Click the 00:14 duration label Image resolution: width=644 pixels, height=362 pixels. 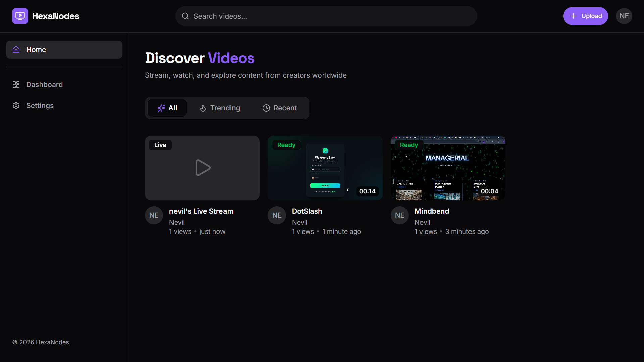click(367, 191)
